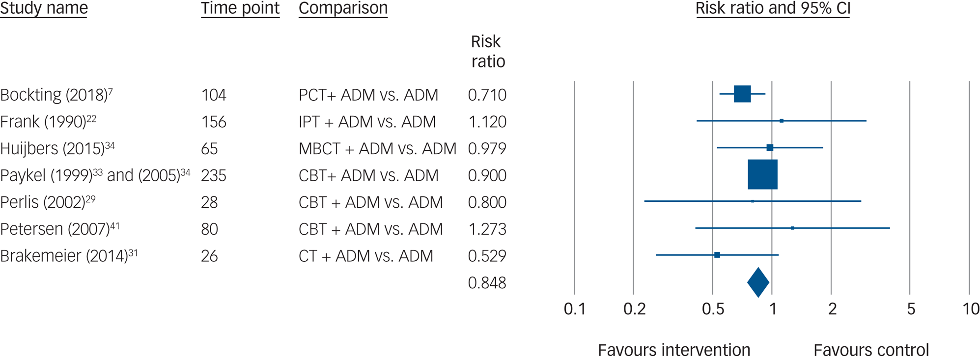Screen dimensions: 980x360
Task: Click the "Favours intervention" axis label
Action: [x=674, y=350]
